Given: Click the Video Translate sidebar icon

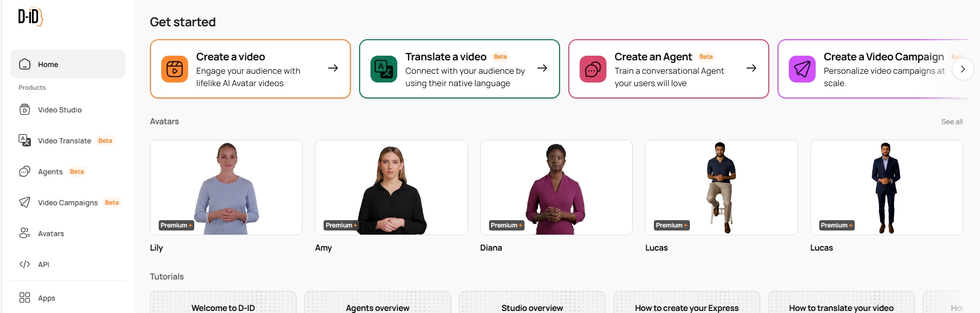Looking at the screenshot, I should [x=25, y=140].
